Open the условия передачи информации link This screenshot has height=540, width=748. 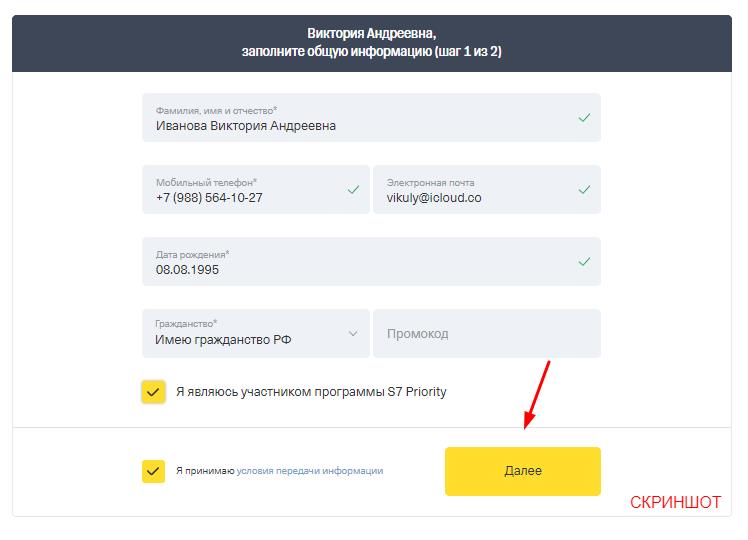click(310, 471)
